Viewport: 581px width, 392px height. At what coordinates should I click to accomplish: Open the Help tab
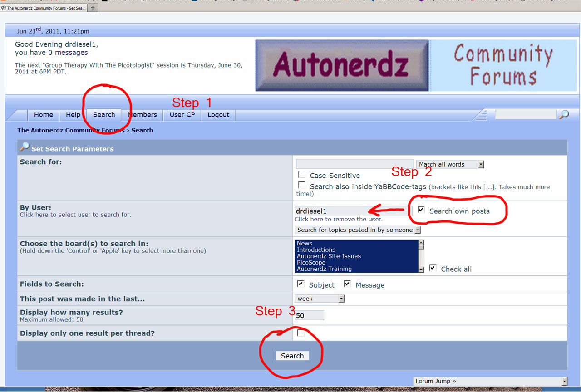tap(73, 115)
